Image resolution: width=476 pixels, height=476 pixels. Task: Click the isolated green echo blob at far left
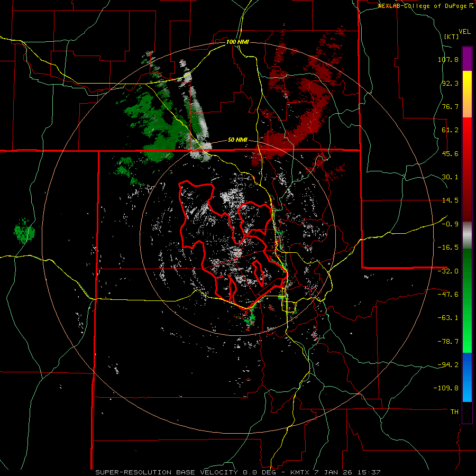click(24, 231)
